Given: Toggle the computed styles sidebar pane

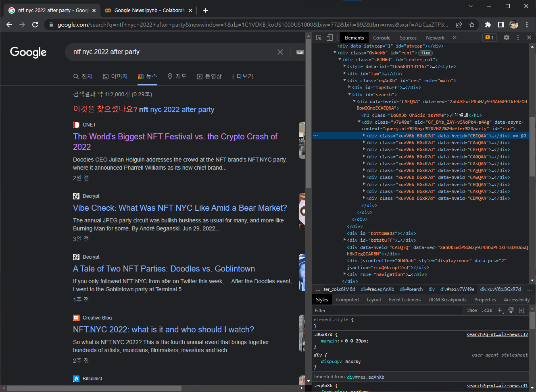Looking at the screenshot, I should tap(522, 310).
